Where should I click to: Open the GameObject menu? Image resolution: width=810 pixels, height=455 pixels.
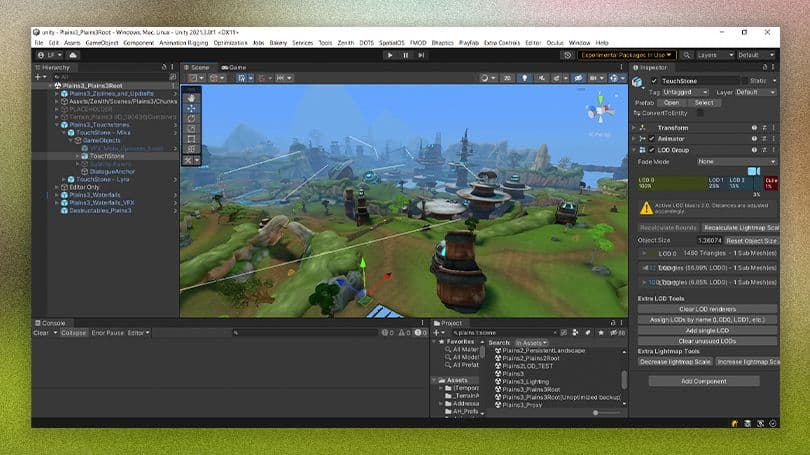[x=101, y=43]
